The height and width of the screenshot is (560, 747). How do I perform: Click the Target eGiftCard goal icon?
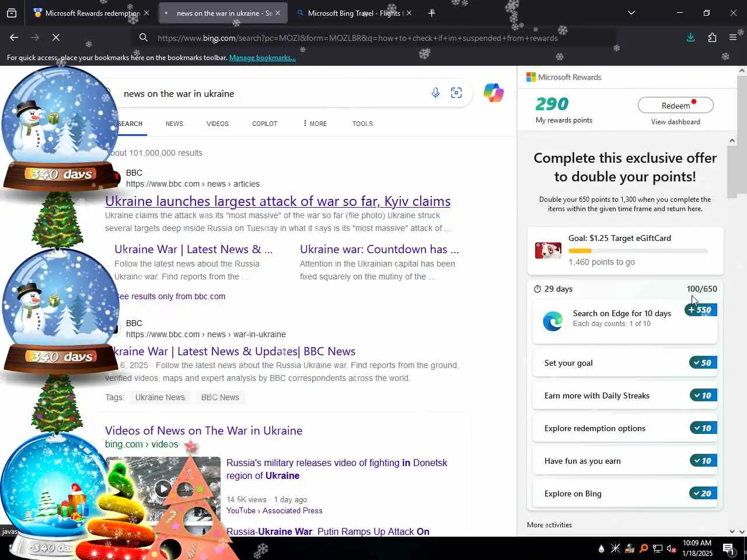coord(548,250)
